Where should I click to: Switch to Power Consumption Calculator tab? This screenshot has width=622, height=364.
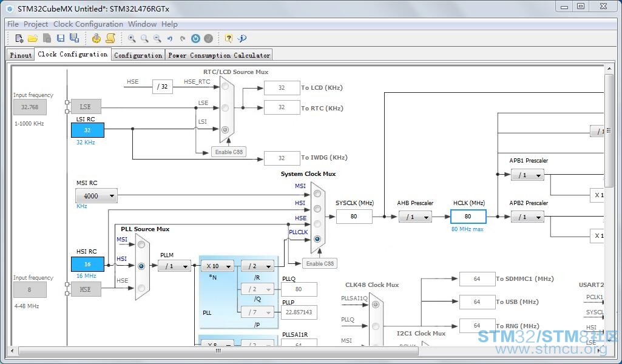pos(219,55)
